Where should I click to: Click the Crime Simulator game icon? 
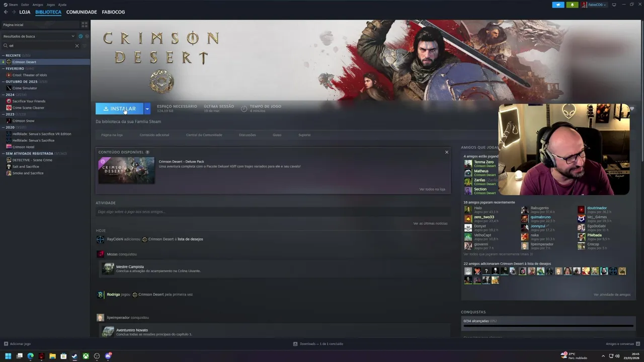[x=9, y=88]
